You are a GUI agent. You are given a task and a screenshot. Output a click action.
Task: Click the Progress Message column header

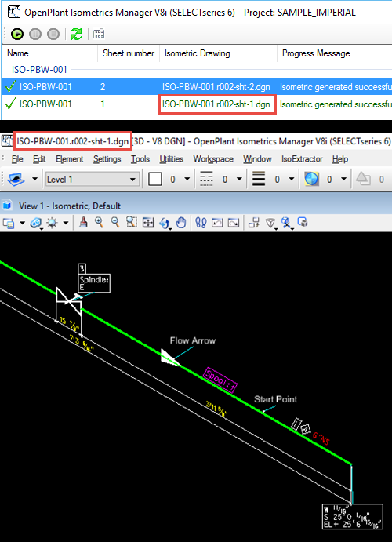click(334, 53)
